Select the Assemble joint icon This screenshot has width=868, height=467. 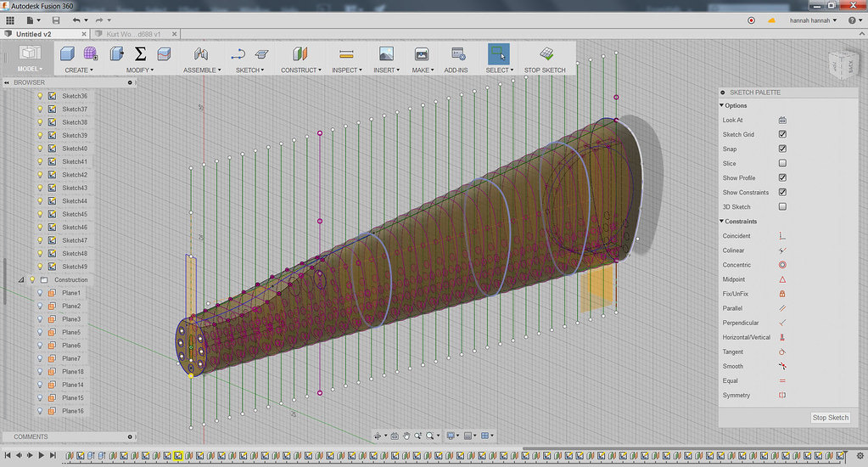[x=201, y=53]
